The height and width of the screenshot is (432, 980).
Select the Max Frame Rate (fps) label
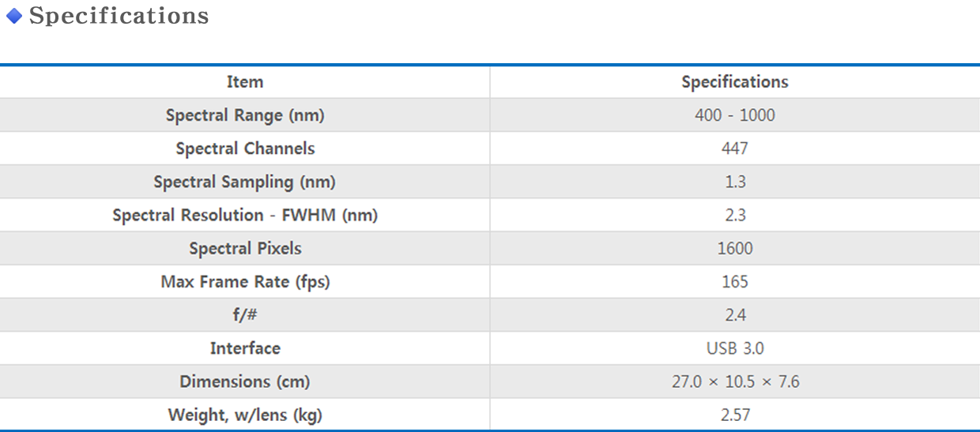pyautogui.click(x=245, y=282)
